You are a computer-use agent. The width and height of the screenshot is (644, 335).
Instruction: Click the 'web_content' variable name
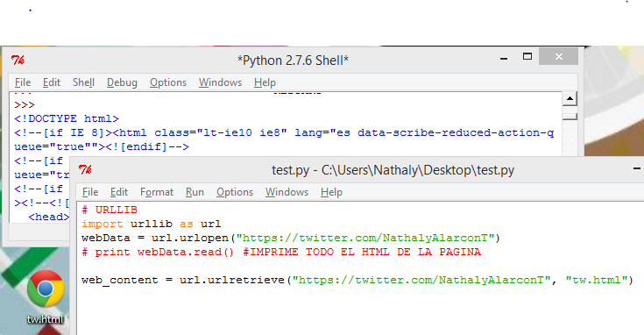point(120,280)
